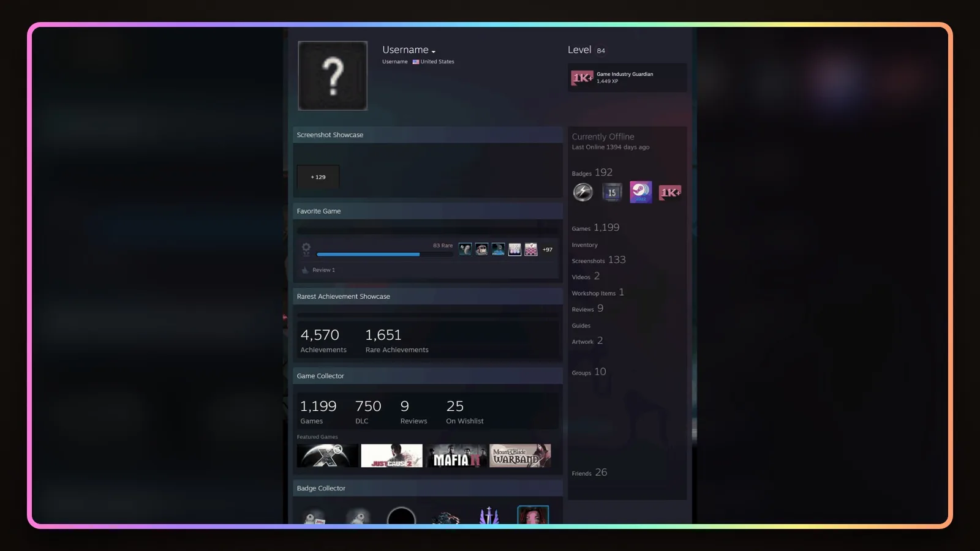Open Artwork 2 link
The width and height of the screenshot is (980, 551).
[587, 341]
